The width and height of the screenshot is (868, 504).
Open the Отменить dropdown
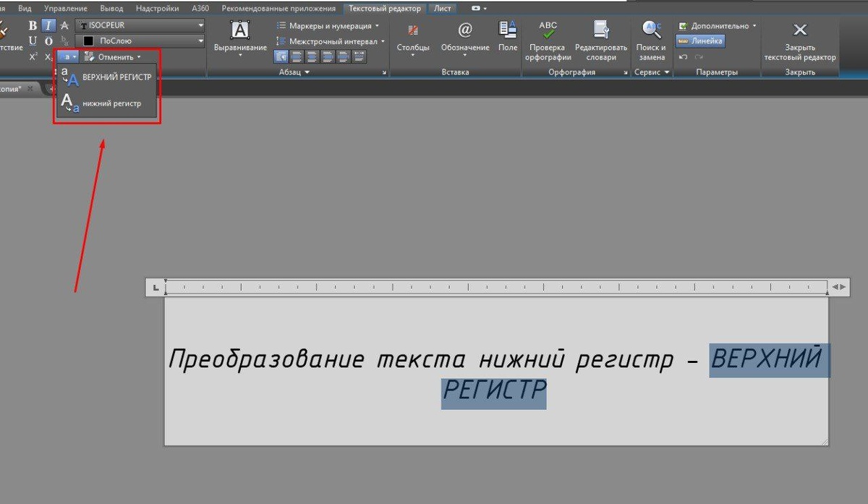pos(112,56)
